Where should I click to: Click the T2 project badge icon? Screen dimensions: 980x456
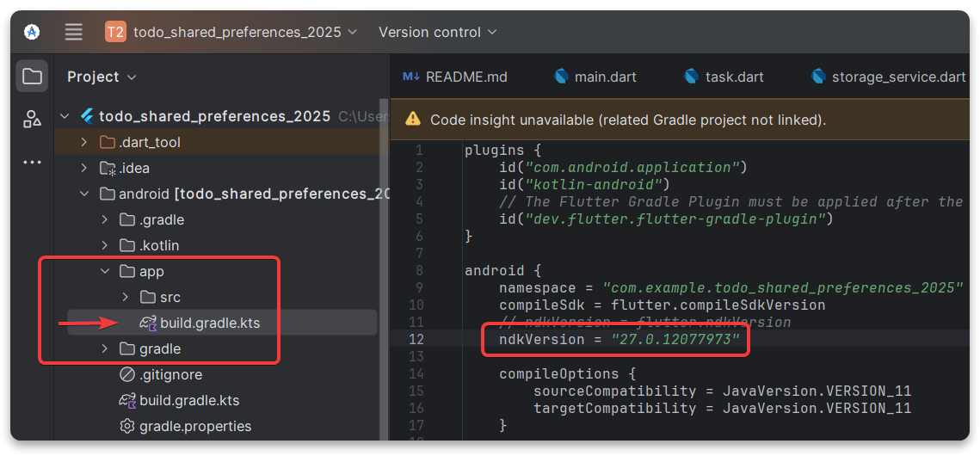tap(115, 32)
